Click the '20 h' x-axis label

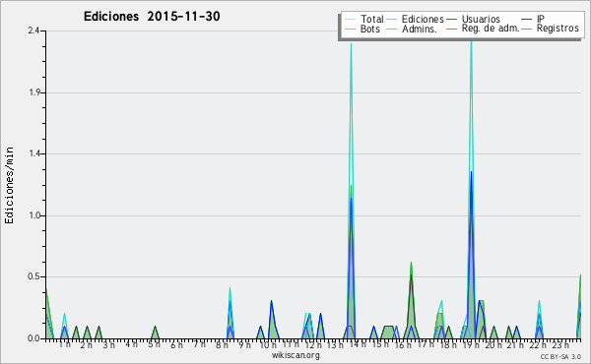pos(493,345)
